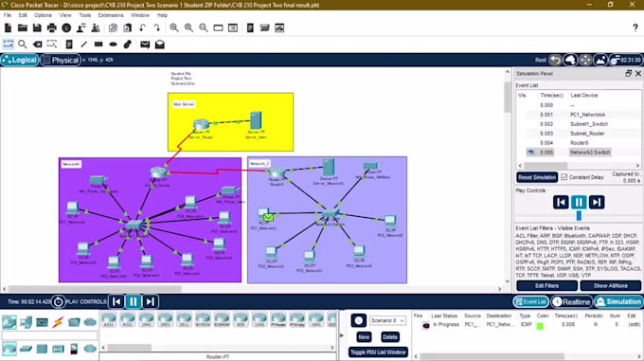644x361 pixels.
Task: Zoom out of the workspace
Action: click(204, 27)
